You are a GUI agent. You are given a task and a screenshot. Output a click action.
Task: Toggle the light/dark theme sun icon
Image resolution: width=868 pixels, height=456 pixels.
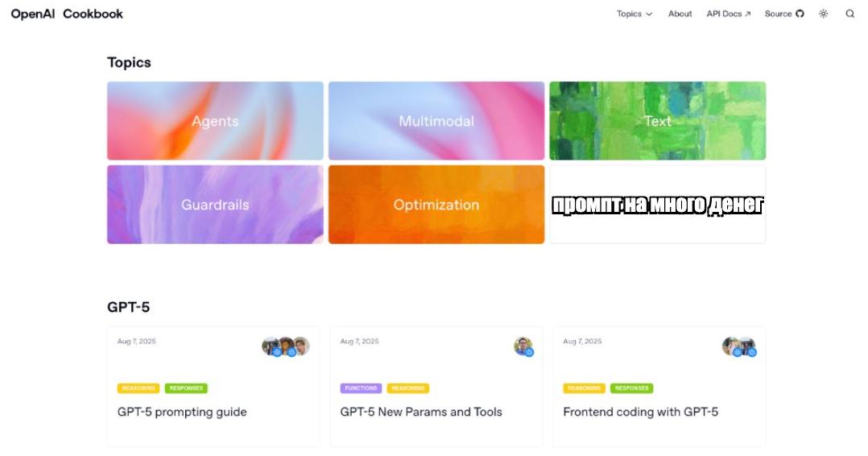click(x=823, y=14)
